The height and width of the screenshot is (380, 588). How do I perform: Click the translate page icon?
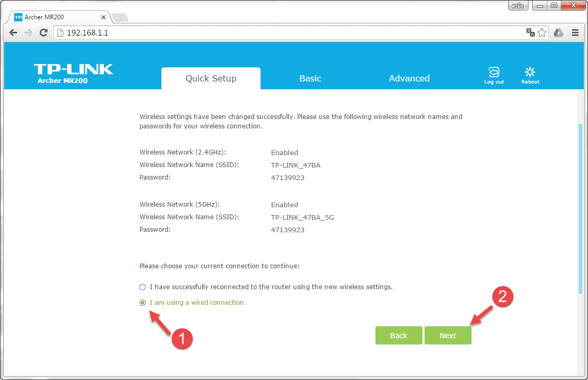tap(530, 32)
